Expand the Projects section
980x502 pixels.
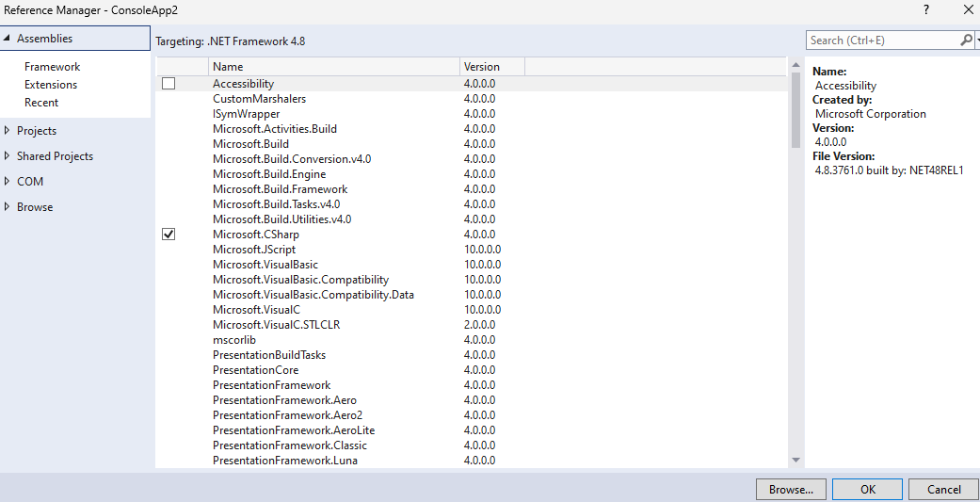(7, 131)
